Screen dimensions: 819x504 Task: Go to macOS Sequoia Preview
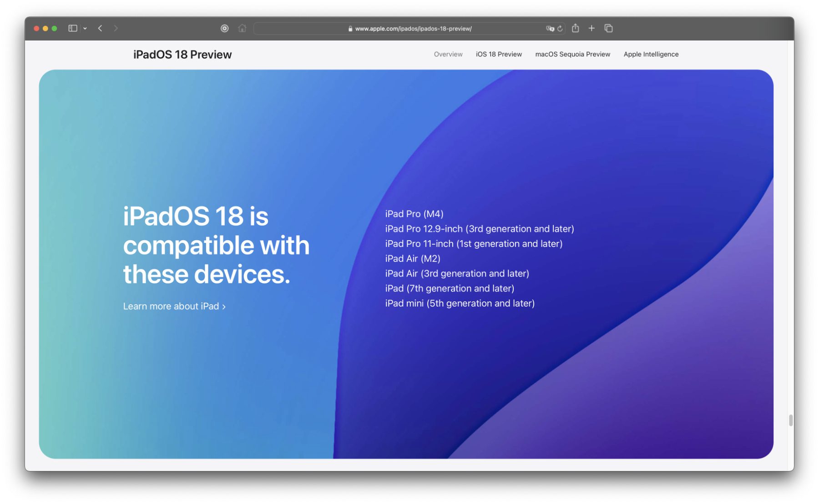pos(572,54)
